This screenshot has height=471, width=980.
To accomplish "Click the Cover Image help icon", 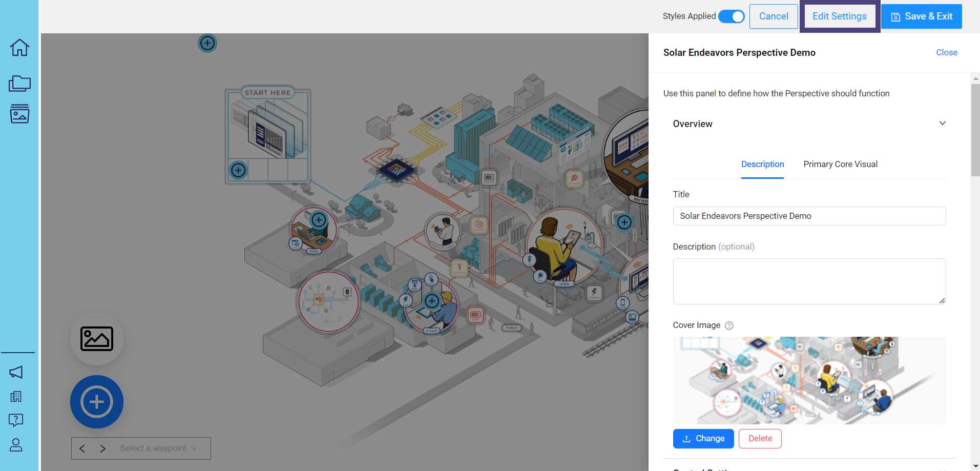I will click(729, 325).
